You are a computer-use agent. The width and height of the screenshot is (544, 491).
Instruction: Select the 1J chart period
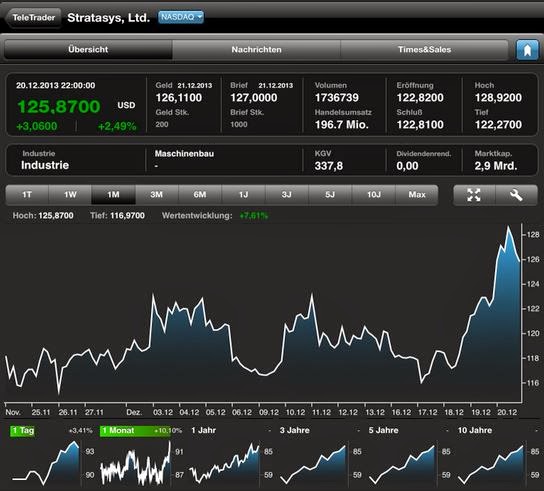tap(243, 195)
